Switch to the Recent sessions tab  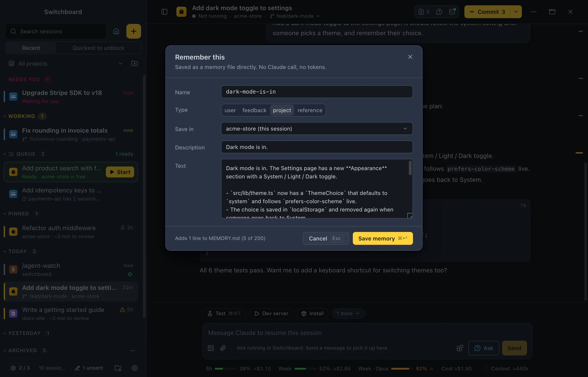click(x=31, y=48)
